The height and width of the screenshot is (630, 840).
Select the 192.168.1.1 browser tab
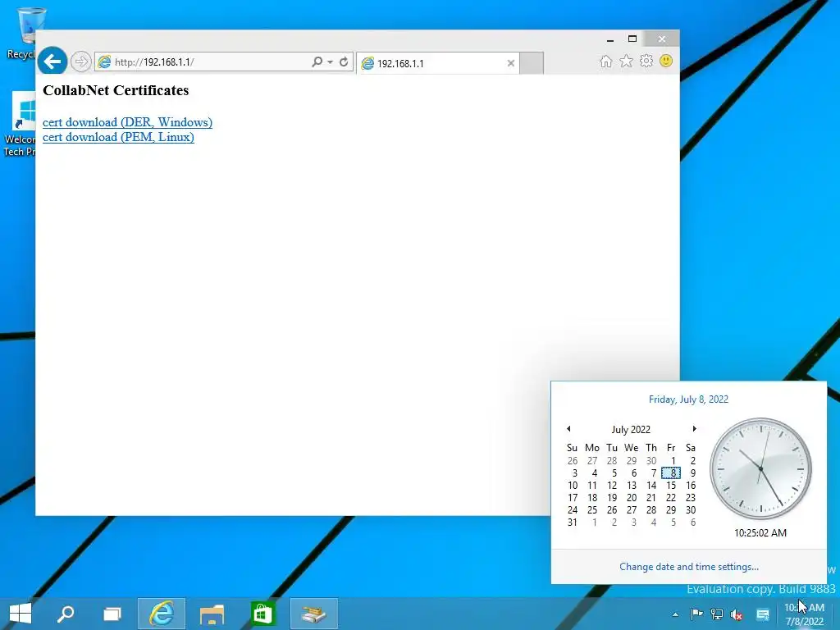(x=436, y=63)
